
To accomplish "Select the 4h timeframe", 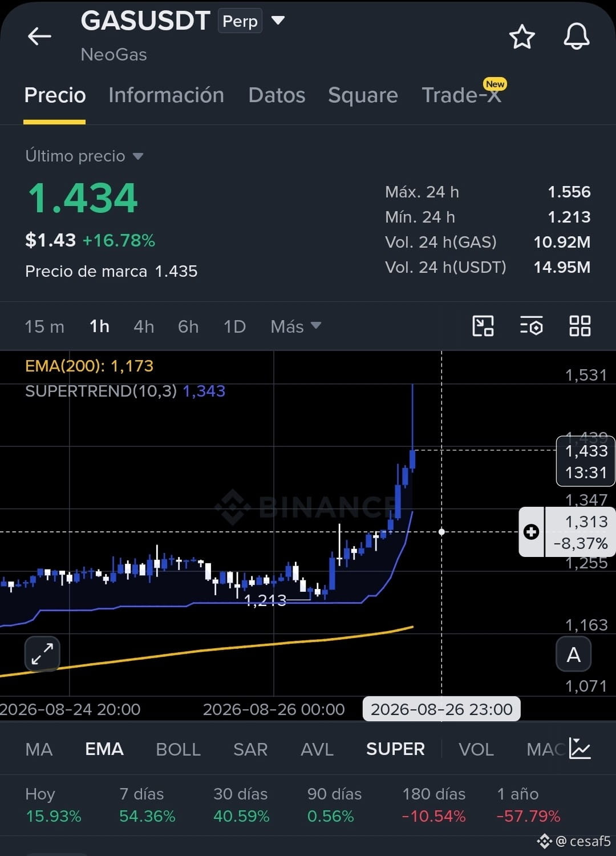I will click(144, 326).
